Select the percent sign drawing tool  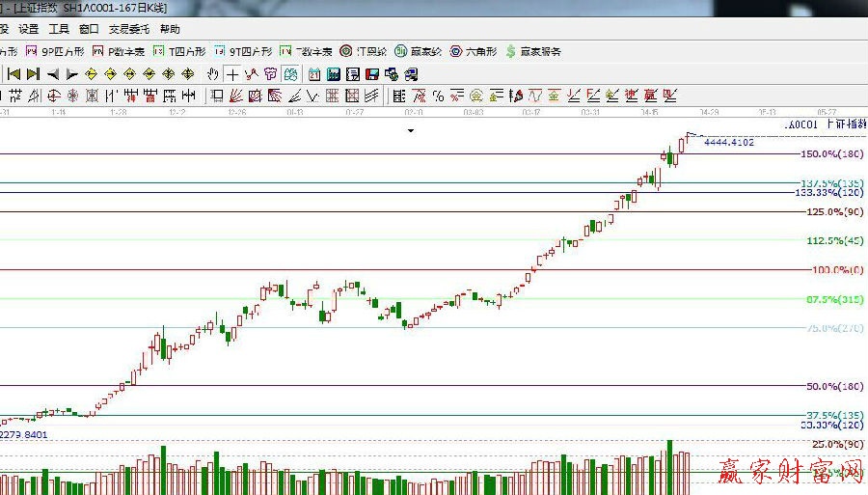(x=438, y=96)
